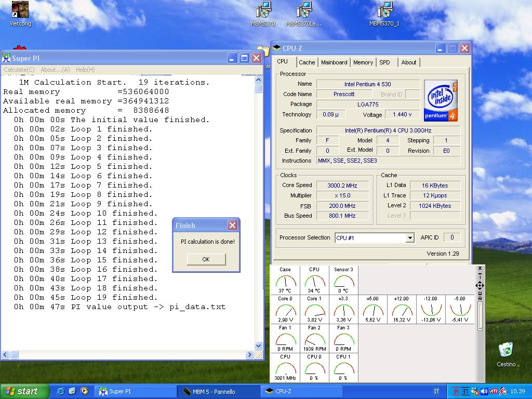The height and width of the screenshot is (399, 532).
Task: Click the CPU-Z chip icon in its title bar
Action: pos(276,48)
